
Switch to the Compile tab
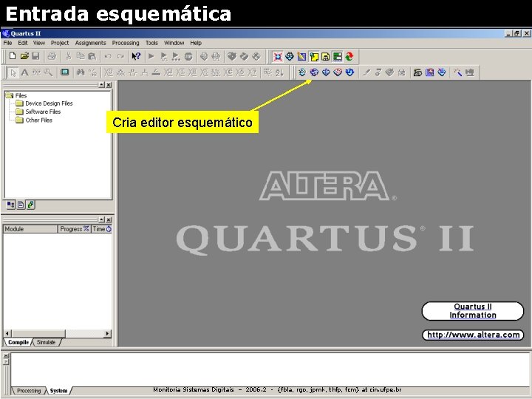point(18,342)
